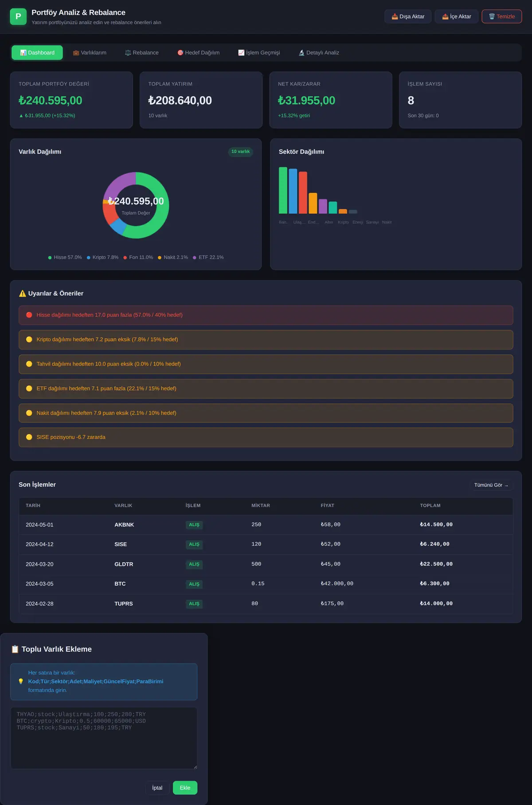Click the yellow dot on the Nakit dağılımı alert
This screenshot has height=805, width=532.
coord(29,413)
